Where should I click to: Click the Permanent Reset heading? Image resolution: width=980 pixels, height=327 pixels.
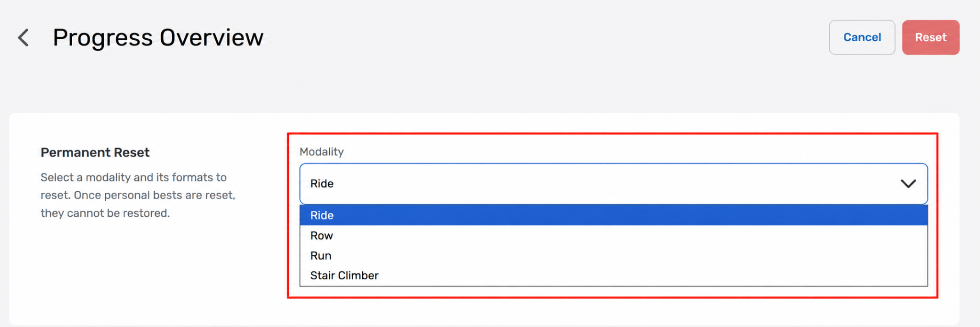click(95, 153)
